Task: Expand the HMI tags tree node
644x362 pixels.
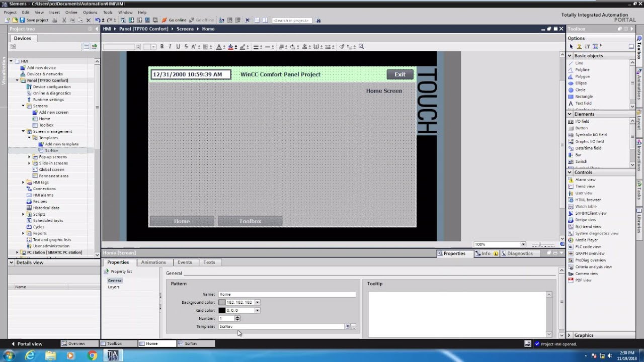Action: (23, 183)
